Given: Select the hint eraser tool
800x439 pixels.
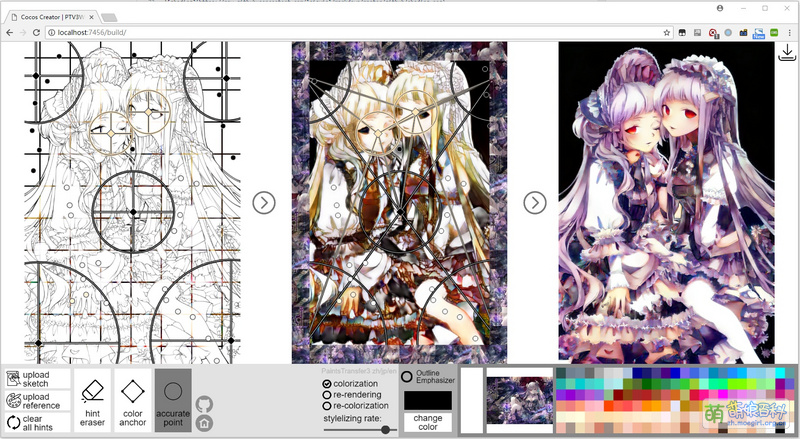Looking at the screenshot, I should pyautogui.click(x=93, y=399).
